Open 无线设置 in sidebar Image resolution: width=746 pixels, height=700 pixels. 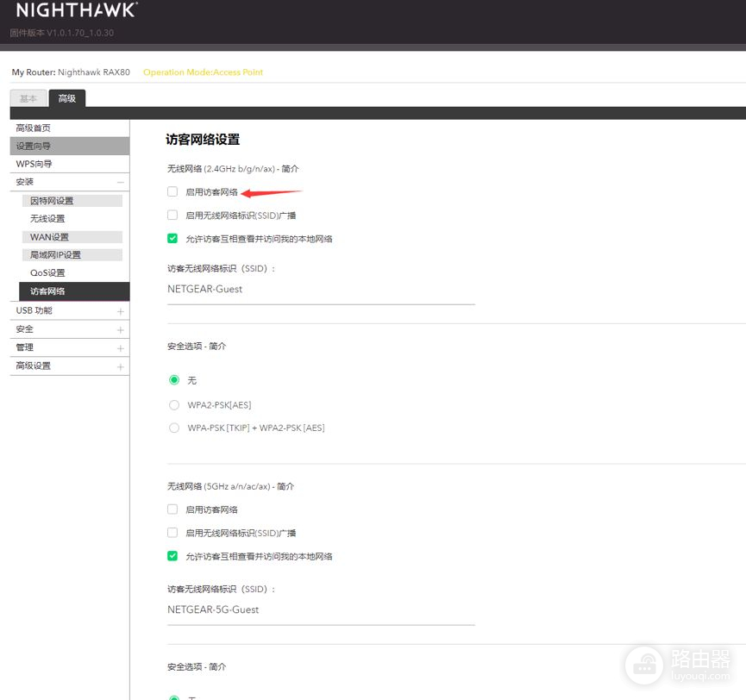click(47, 219)
